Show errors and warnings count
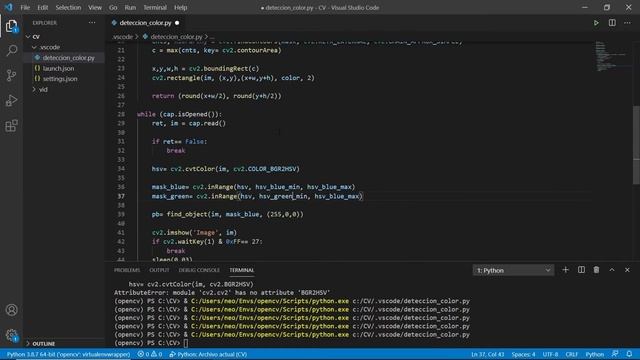 coord(150,354)
